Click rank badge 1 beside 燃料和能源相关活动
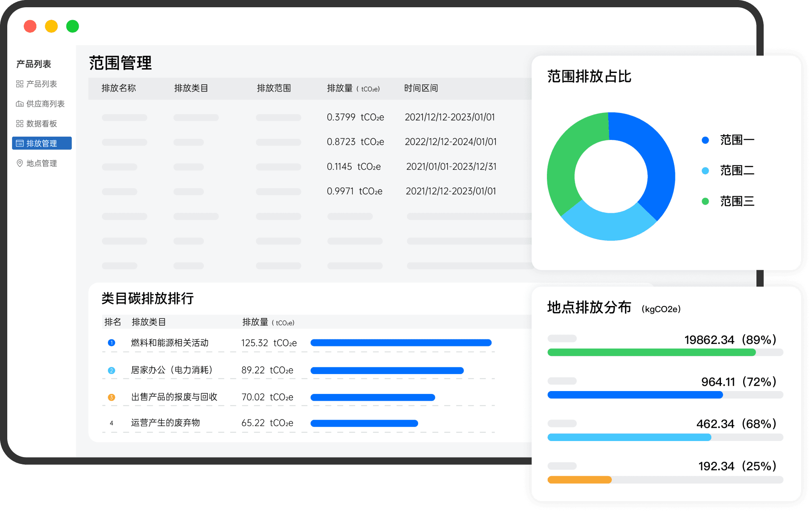Viewport: 812px width, 512px height. [112, 343]
